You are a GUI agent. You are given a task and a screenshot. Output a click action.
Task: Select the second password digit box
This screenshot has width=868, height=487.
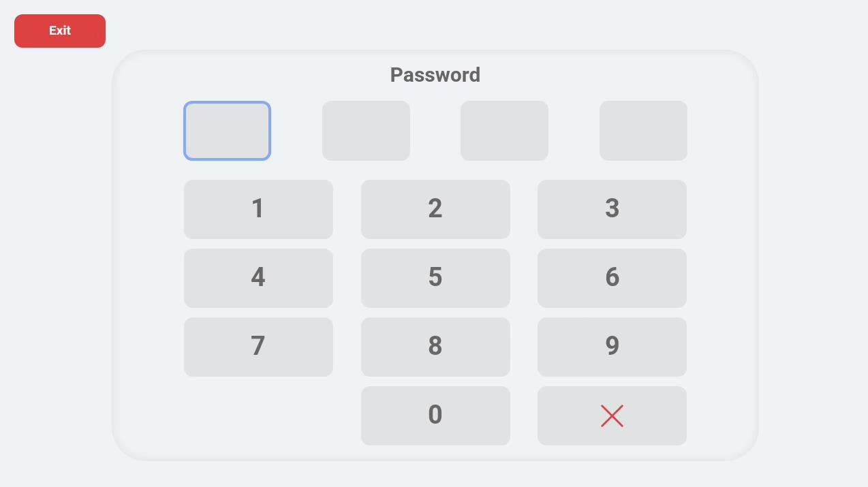pyautogui.click(x=366, y=131)
